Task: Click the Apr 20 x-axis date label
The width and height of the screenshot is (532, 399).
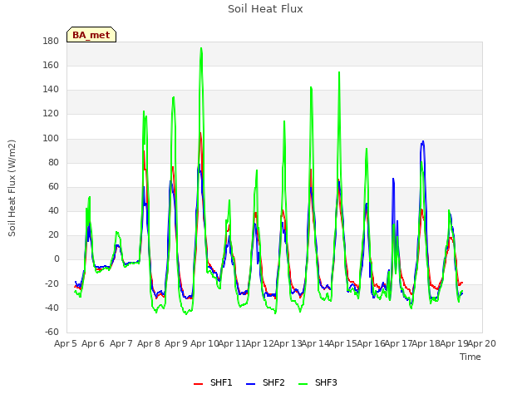Action: pyautogui.click(x=482, y=343)
